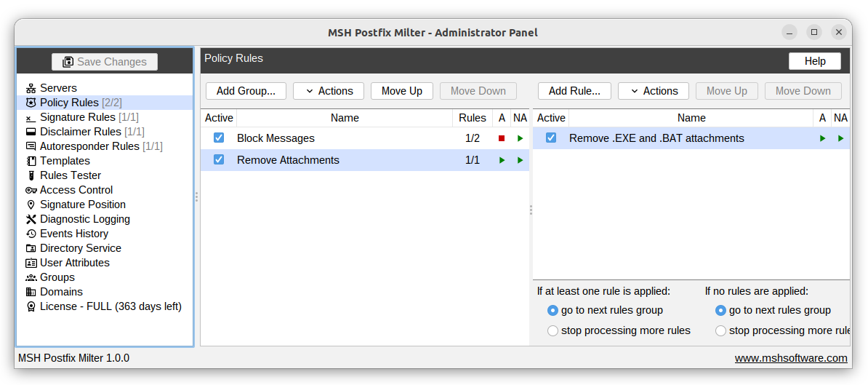Click 'MSH Postfix Milter 1.0.0' status text
This screenshot has width=868, height=385.
click(73, 358)
